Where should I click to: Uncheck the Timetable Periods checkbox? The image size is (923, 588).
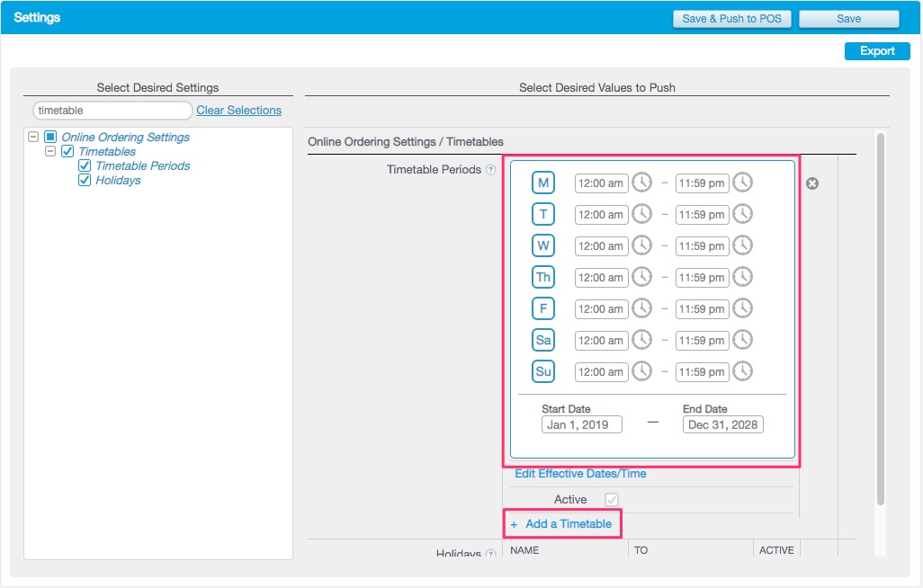[x=84, y=165]
